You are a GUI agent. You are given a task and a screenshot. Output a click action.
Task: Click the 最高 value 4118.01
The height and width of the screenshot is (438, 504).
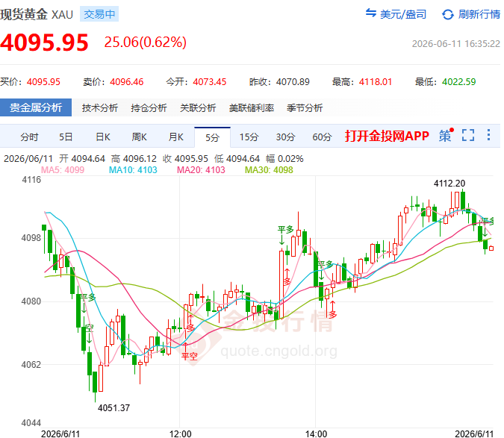click(376, 82)
